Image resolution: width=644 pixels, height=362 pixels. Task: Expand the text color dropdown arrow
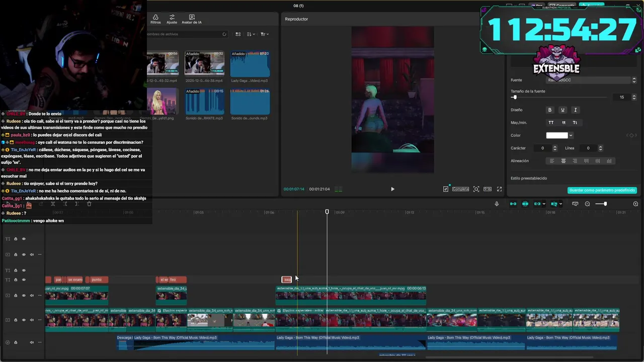[x=571, y=135]
